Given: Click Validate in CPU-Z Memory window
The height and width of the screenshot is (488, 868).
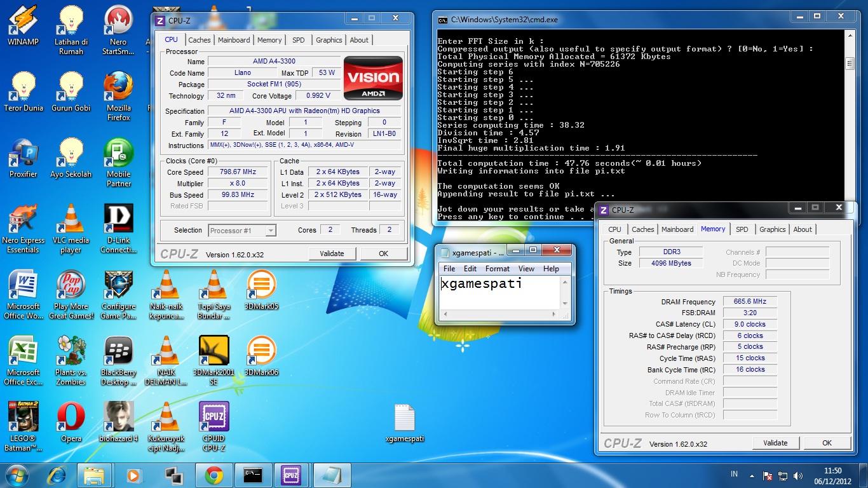Looking at the screenshot, I should (x=775, y=443).
